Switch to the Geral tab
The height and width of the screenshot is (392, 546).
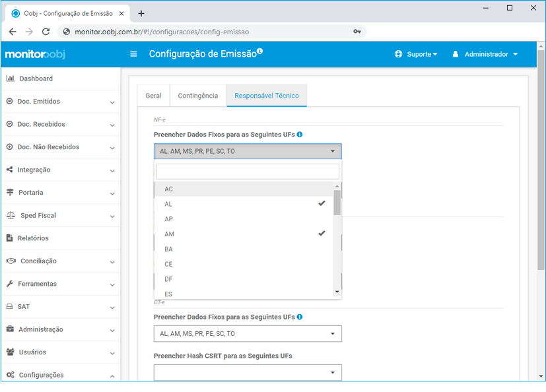(153, 96)
